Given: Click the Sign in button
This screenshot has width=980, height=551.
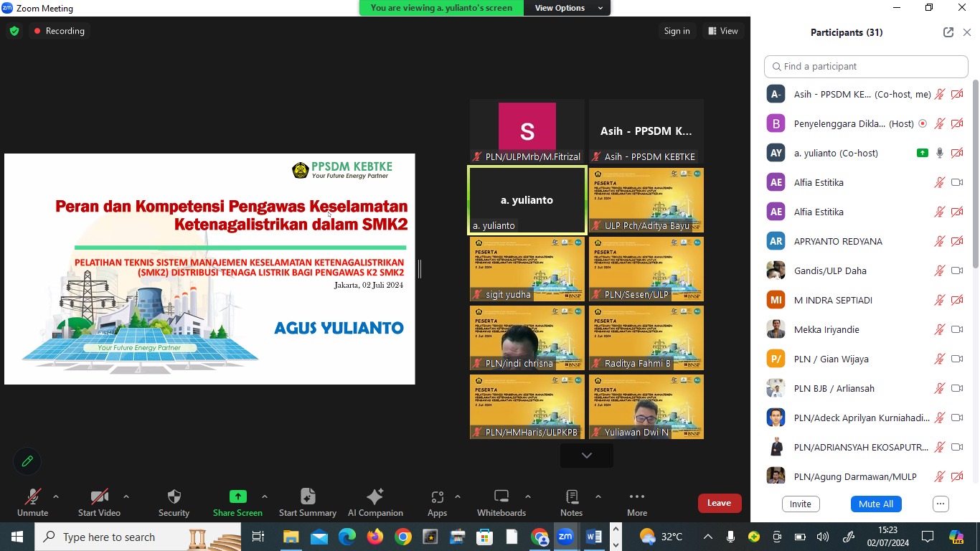Looking at the screenshot, I should (x=677, y=31).
